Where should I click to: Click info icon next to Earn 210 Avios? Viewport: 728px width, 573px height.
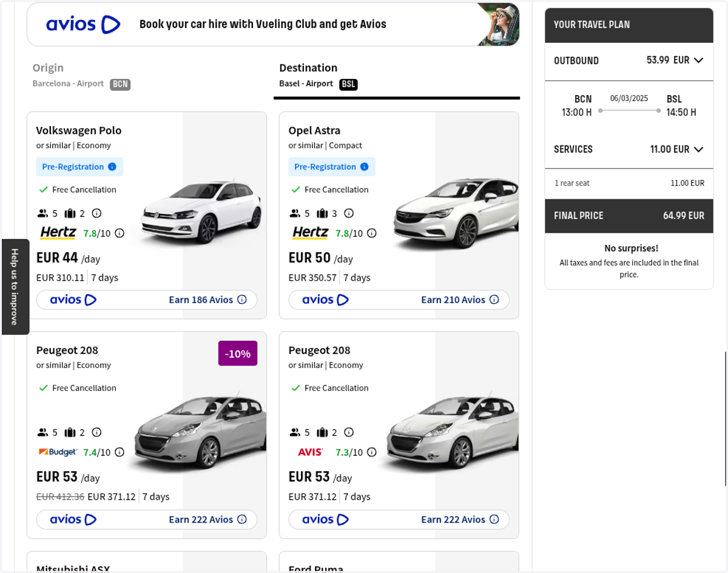click(494, 300)
